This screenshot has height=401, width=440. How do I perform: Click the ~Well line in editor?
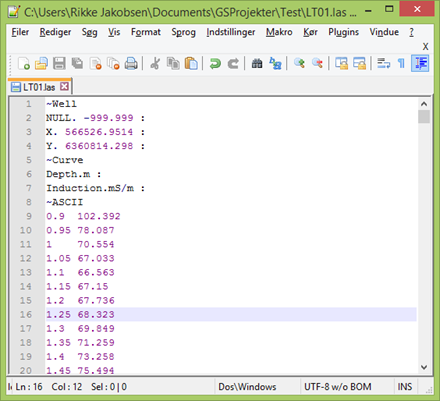coord(62,104)
